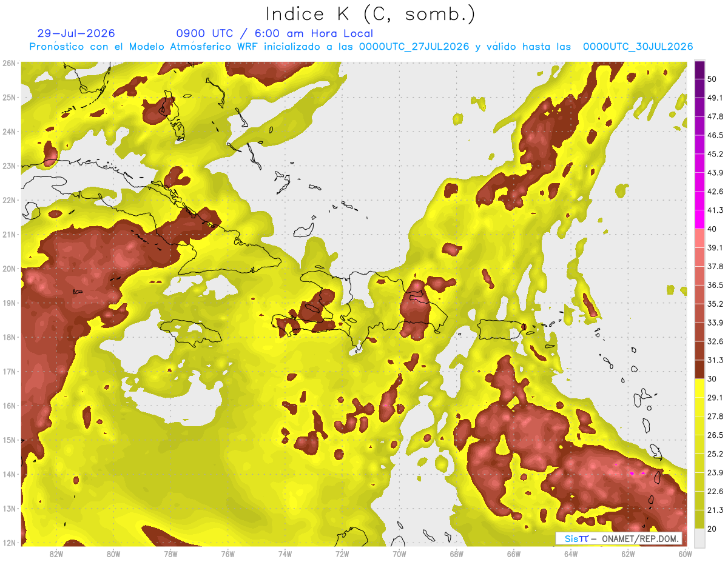
Task: Click the longitude label '74W'
Action: [285, 554]
